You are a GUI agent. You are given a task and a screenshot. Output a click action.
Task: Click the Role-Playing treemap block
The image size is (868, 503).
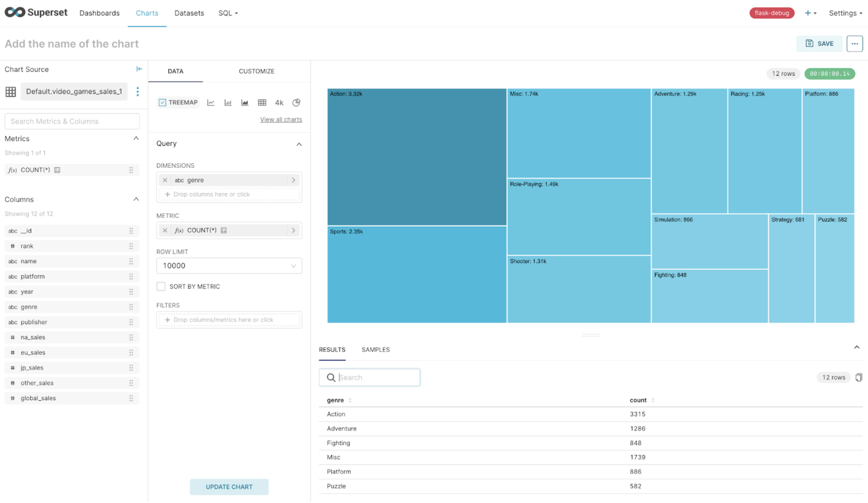579,217
